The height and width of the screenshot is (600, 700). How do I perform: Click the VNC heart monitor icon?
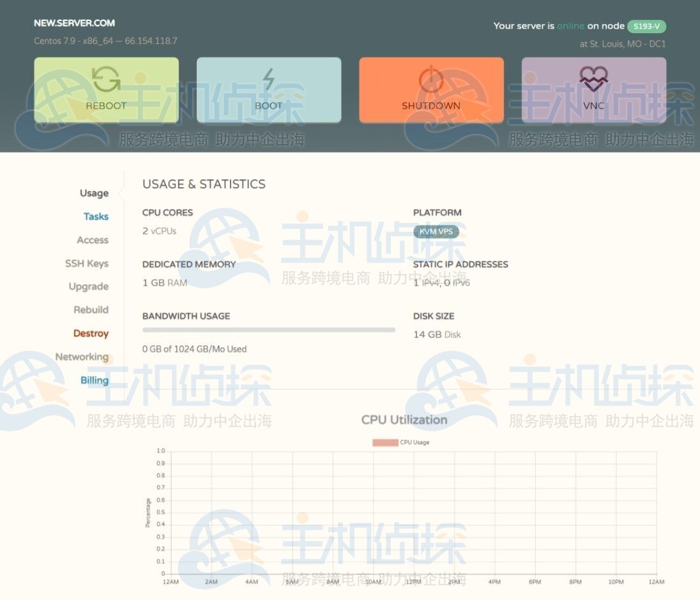coord(593,79)
